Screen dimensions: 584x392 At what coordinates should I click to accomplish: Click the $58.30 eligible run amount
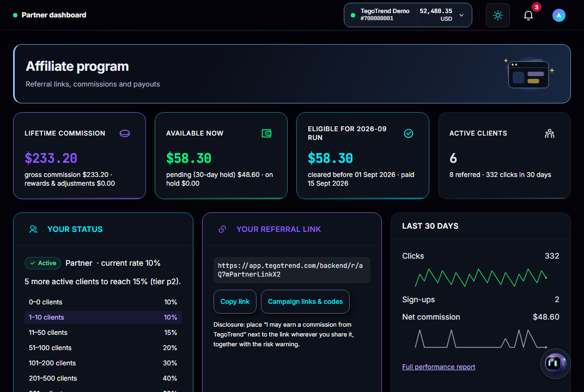pyautogui.click(x=330, y=158)
